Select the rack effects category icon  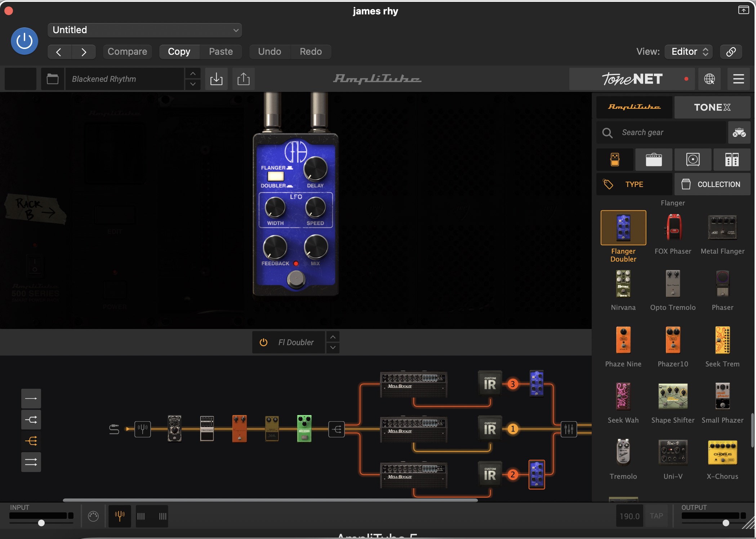coord(732,159)
